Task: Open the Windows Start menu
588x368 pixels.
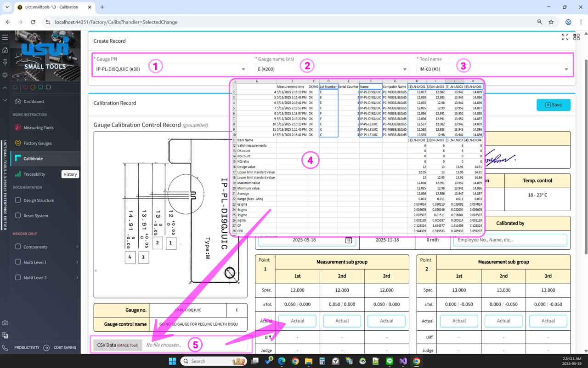Action: pyautogui.click(x=172, y=361)
